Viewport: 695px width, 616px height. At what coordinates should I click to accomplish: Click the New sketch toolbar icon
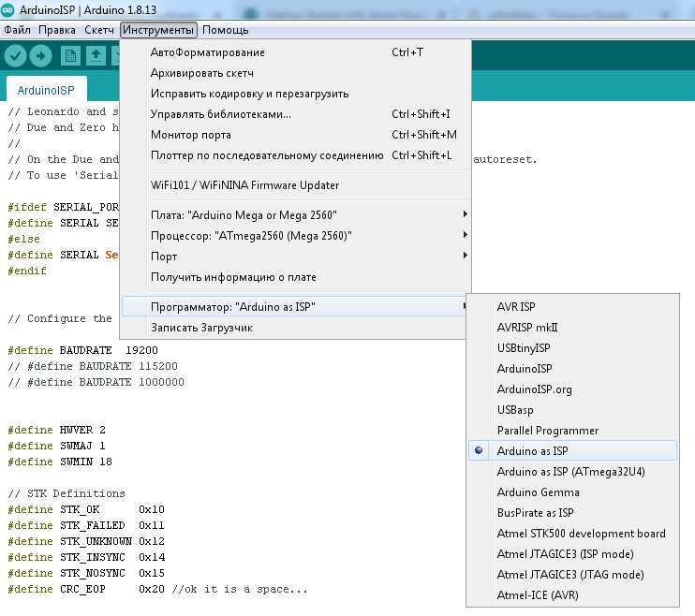[70, 56]
